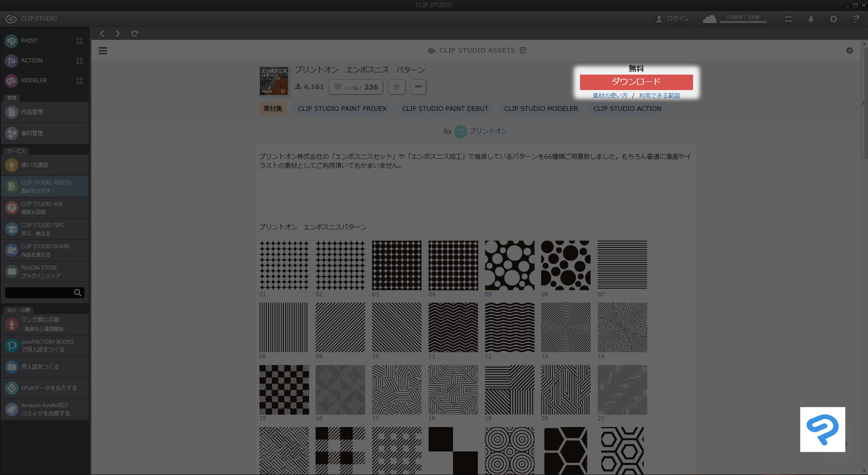868x475 pixels.
Task: Open the notifications bell
Action: tap(811, 19)
